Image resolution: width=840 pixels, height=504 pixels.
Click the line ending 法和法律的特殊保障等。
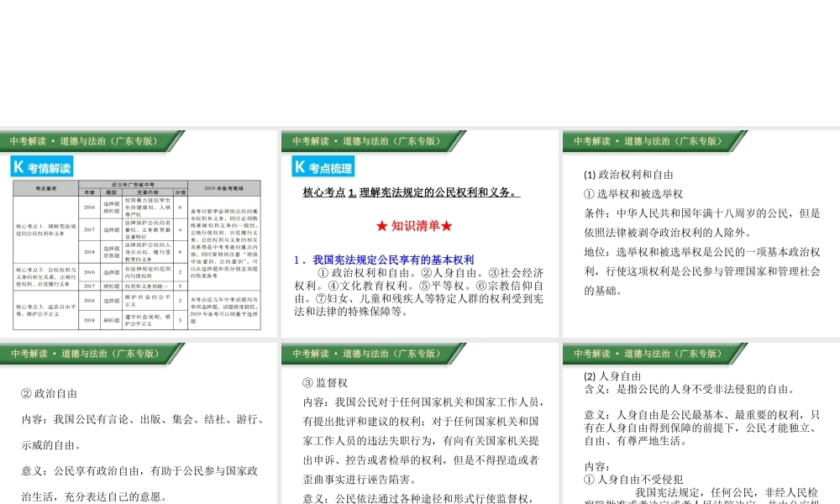pos(351,312)
